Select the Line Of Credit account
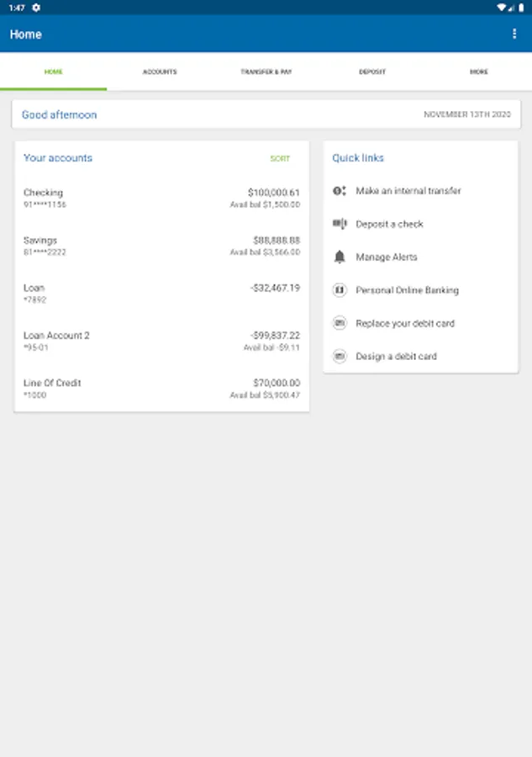532x757 pixels. pyautogui.click(x=161, y=389)
